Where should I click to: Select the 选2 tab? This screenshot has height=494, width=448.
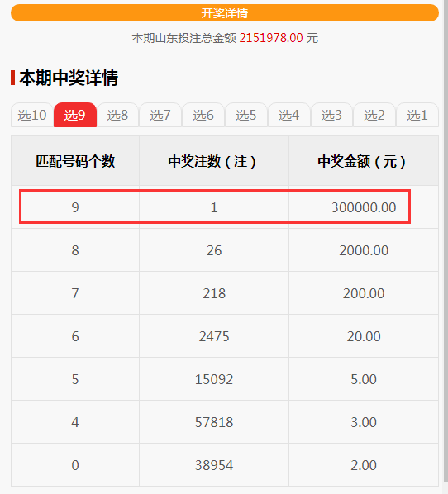[x=374, y=115]
